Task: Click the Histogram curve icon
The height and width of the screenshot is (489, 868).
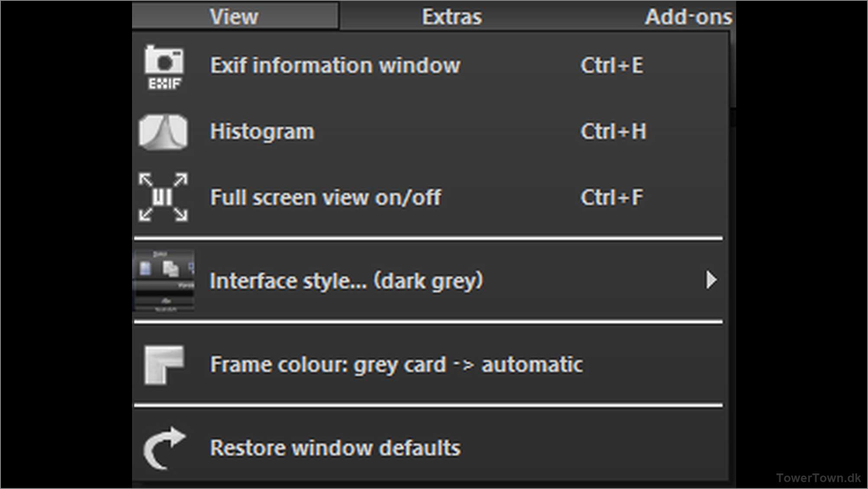Action: click(x=163, y=132)
